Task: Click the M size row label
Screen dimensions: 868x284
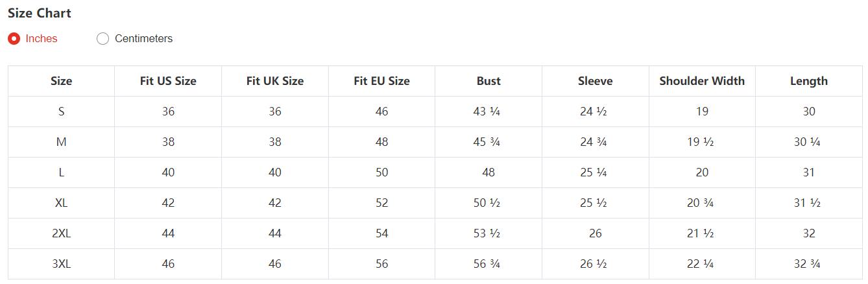Action: point(61,142)
